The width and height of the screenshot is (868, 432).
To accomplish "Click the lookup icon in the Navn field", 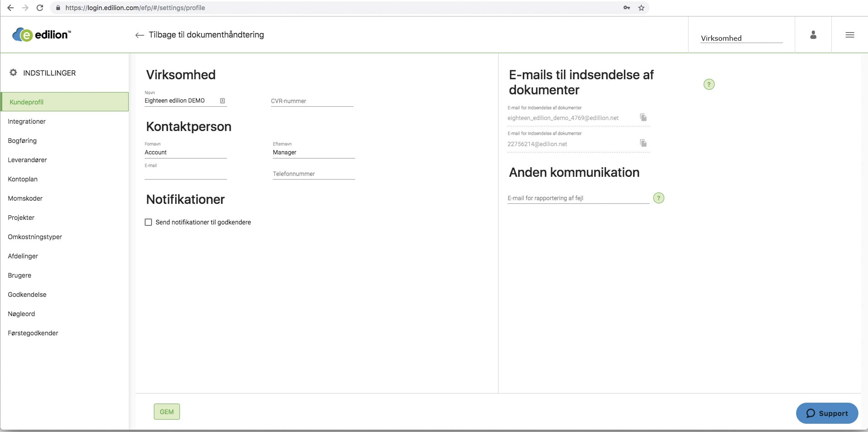I will pos(222,100).
